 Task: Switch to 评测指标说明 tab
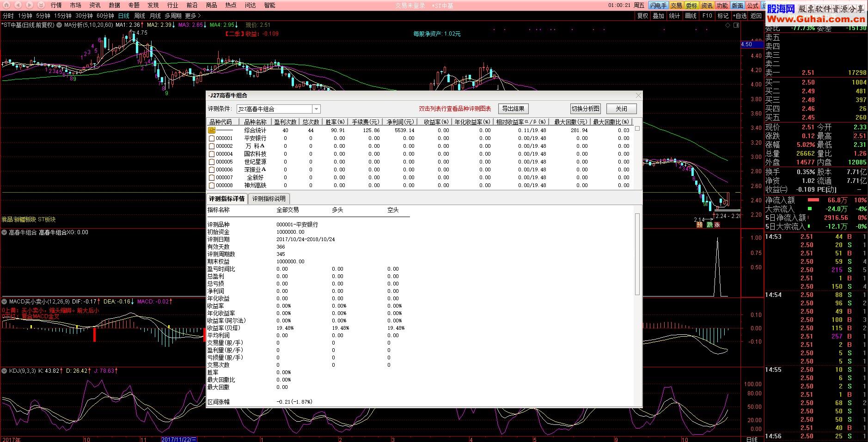pos(269,199)
